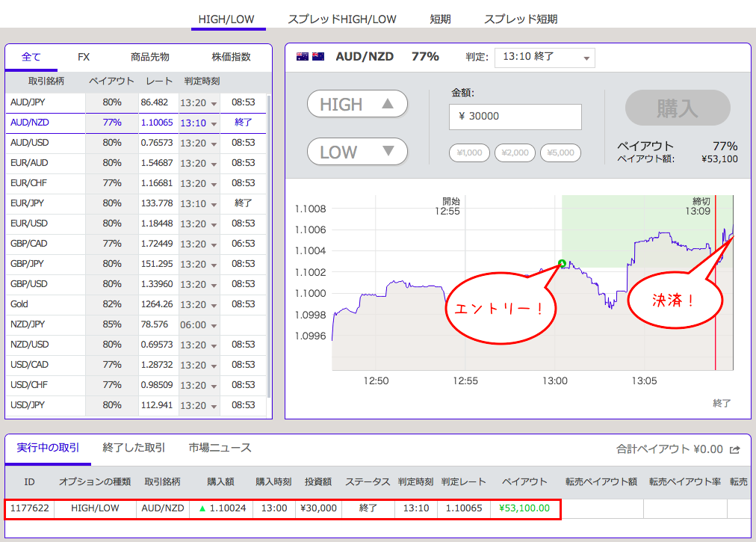The width and height of the screenshot is (756, 542).
Task: Click the green entry marker on chart
Action: (562, 263)
